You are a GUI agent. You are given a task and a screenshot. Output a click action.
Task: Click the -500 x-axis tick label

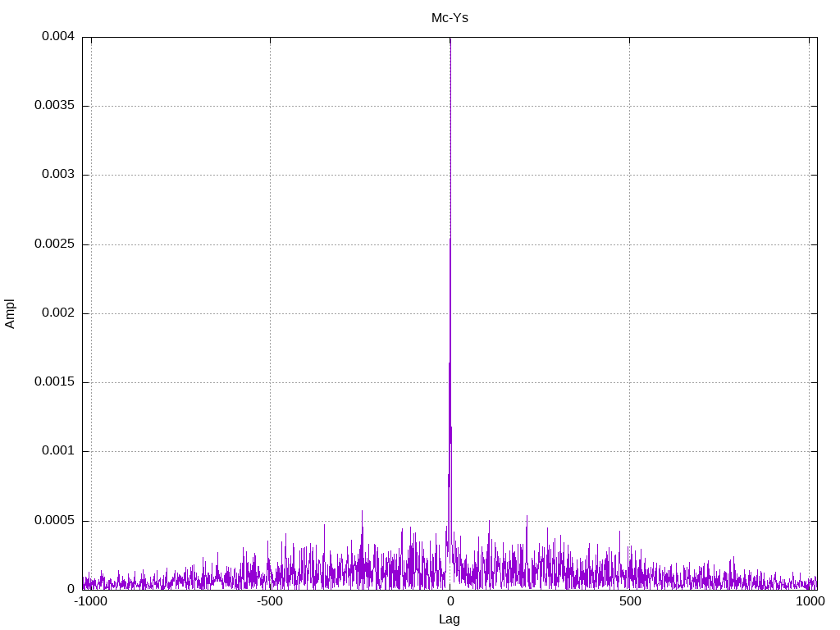[x=269, y=601]
